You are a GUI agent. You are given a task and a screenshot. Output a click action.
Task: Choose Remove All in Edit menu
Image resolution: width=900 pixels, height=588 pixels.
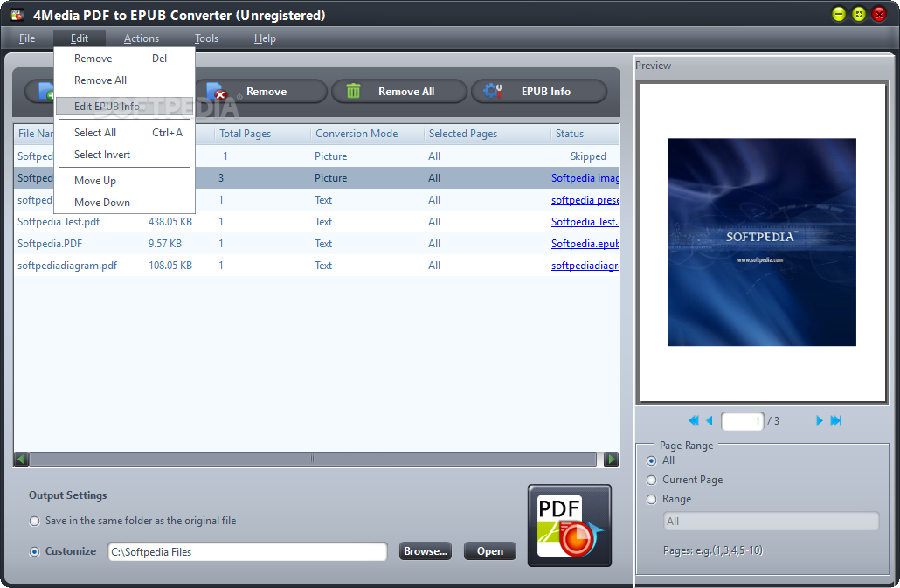pyautogui.click(x=125, y=80)
